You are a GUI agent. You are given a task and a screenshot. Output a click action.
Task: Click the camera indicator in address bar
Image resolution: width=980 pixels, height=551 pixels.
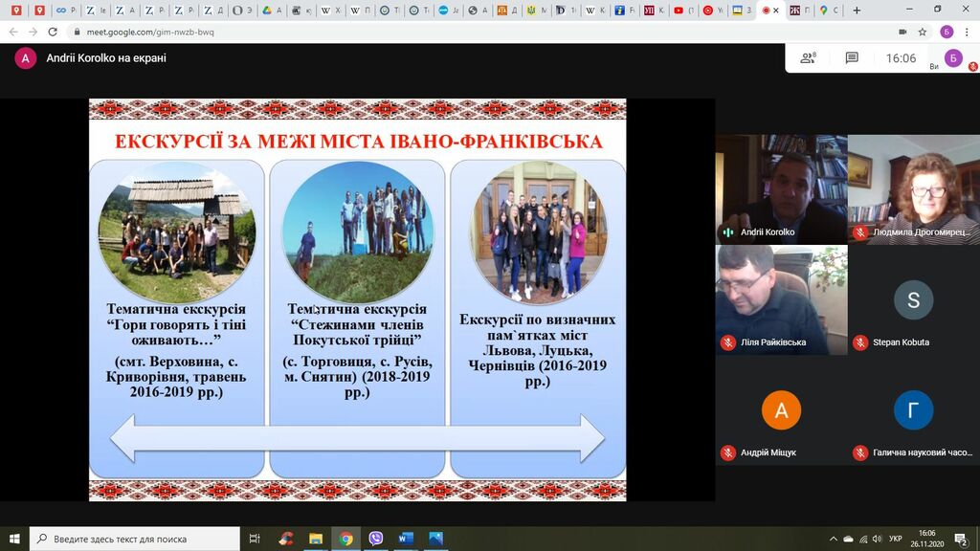pos(902,32)
